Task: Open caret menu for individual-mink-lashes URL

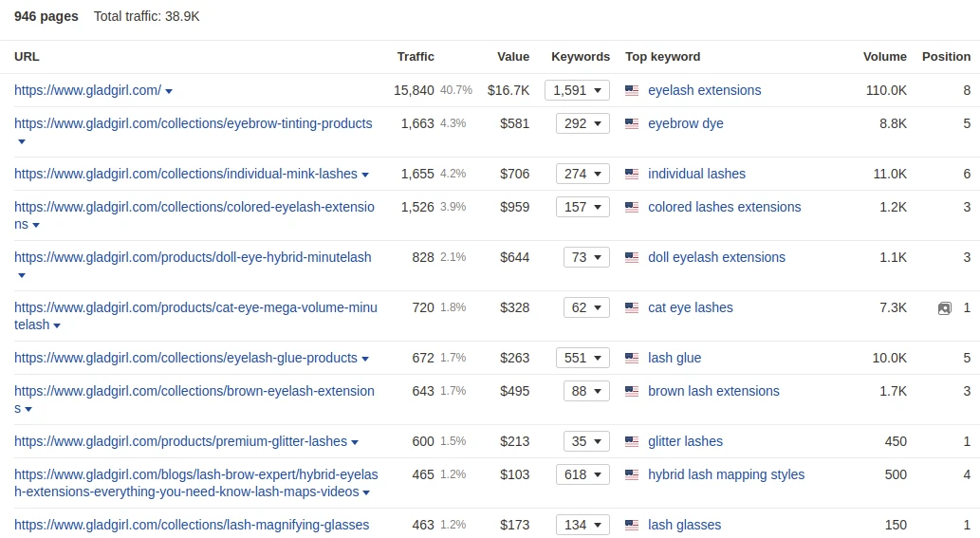Action: [x=365, y=175]
